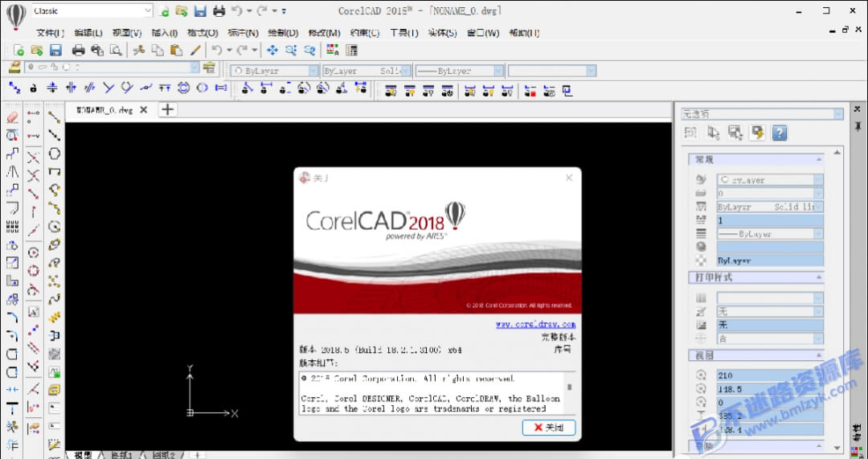Click the Copy icon in main toolbar
This screenshot has width=868, height=459.
point(158,51)
